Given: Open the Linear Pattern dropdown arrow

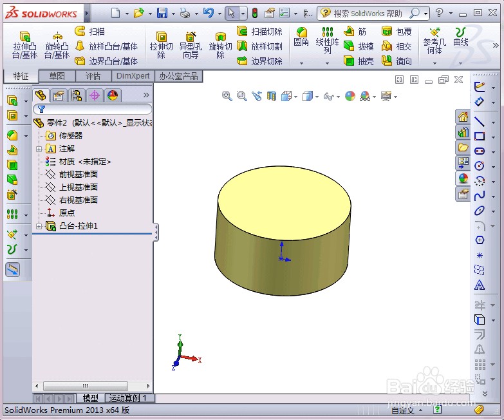Looking at the screenshot, I should click(327, 63).
